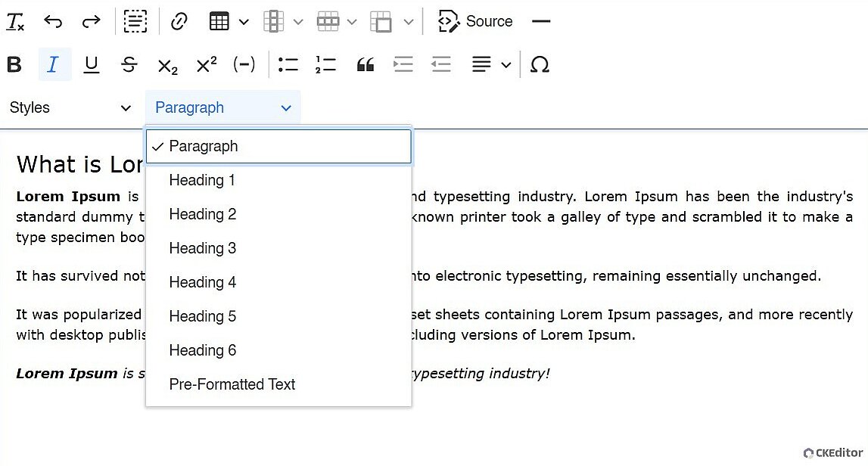Insert a numbered list
868x466 pixels.
[x=326, y=65]
